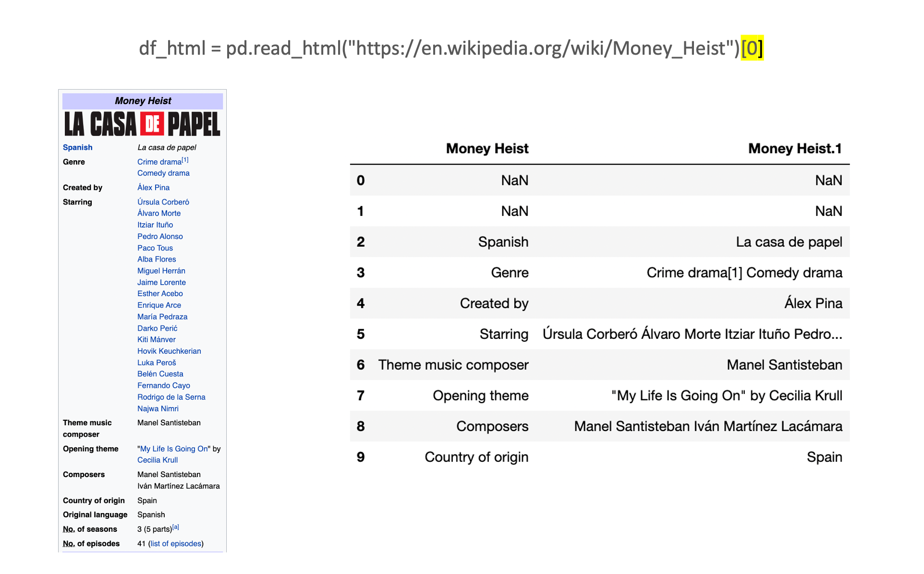The width and height of the screenshot is (924, 574).
Task: Click the Álex Pina dataframe cell
Action: [813, 303]
